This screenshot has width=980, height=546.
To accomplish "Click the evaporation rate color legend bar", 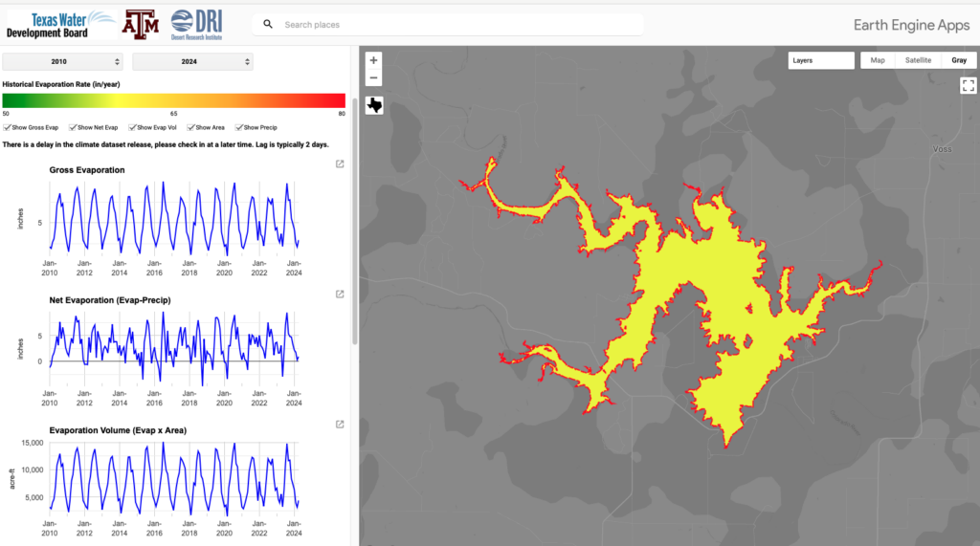I will [x=173, y=100].
